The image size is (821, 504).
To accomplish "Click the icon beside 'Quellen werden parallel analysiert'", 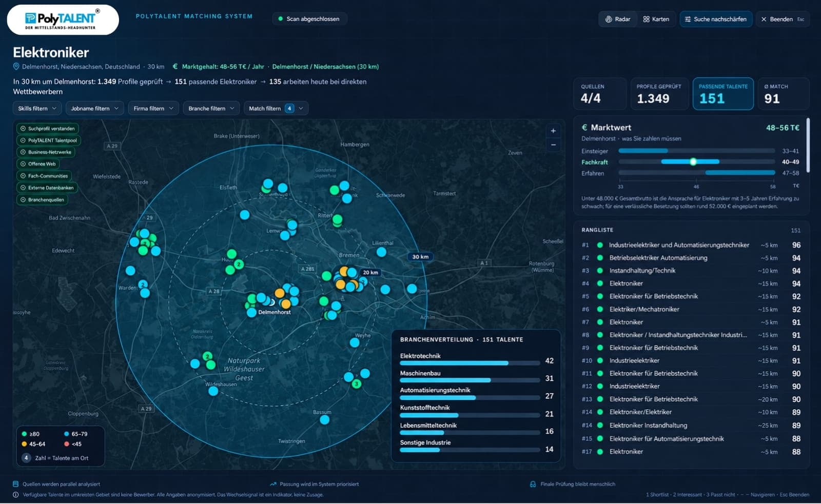I will click(x=16, y=484).
